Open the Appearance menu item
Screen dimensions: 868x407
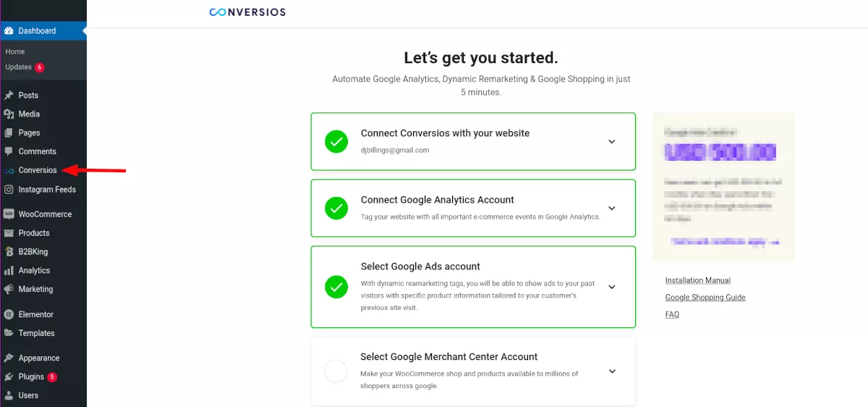click(x=39, y=358)
